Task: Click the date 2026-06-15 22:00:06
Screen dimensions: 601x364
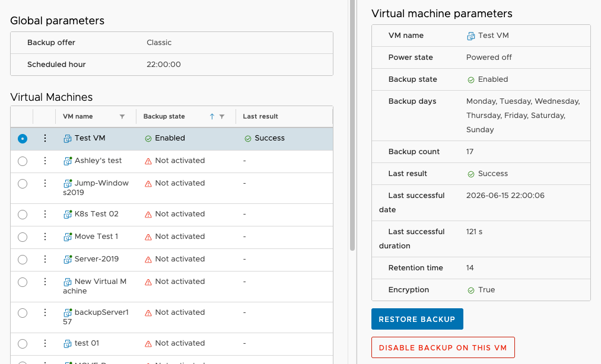Action: (x=505, y=196)
